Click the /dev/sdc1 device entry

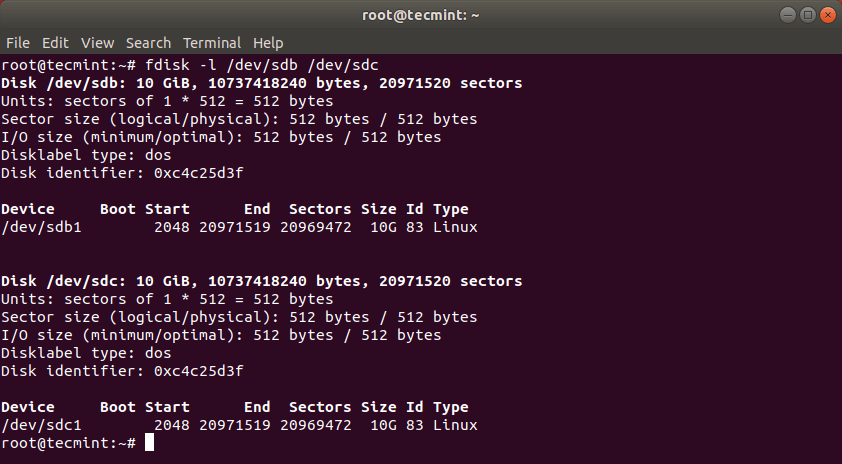coord(41,425)
